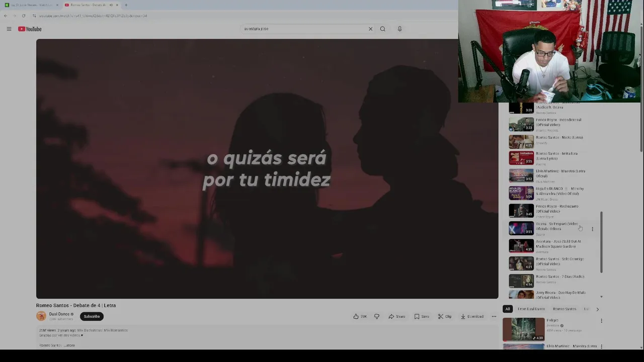The height and width of the screenshot is (362, 644).
Task: Play Romeo Santos - Imitadora playlist item
Action: click(x=551, y=158)
